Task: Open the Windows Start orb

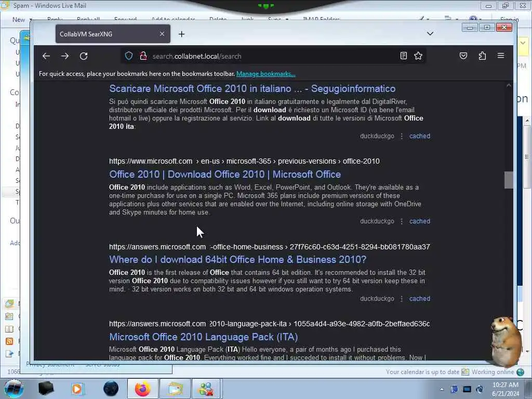Action: pos(14,389)
